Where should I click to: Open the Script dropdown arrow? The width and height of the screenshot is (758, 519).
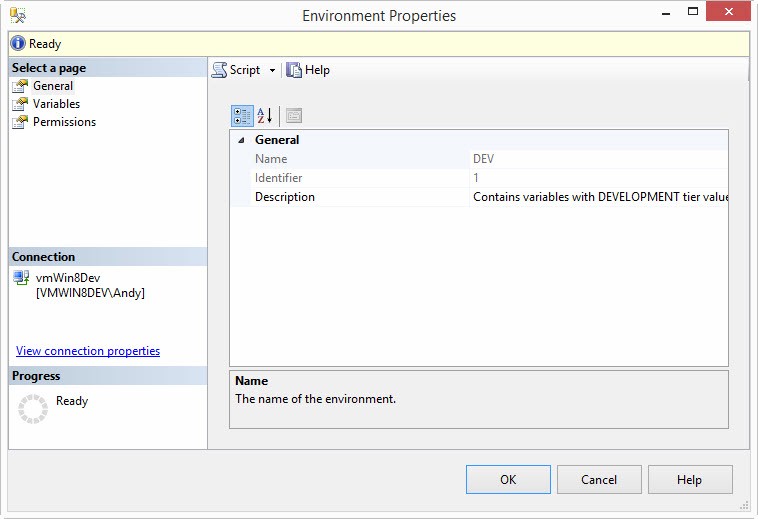point(272,71)
